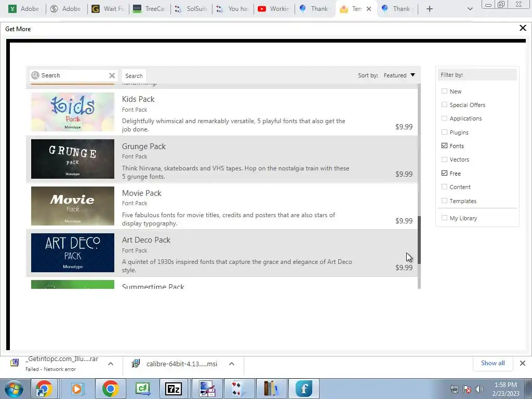This screenshot has width=532, height=399.
Task: Open the Art Deco Pack title
Action: tap(146, 240)
